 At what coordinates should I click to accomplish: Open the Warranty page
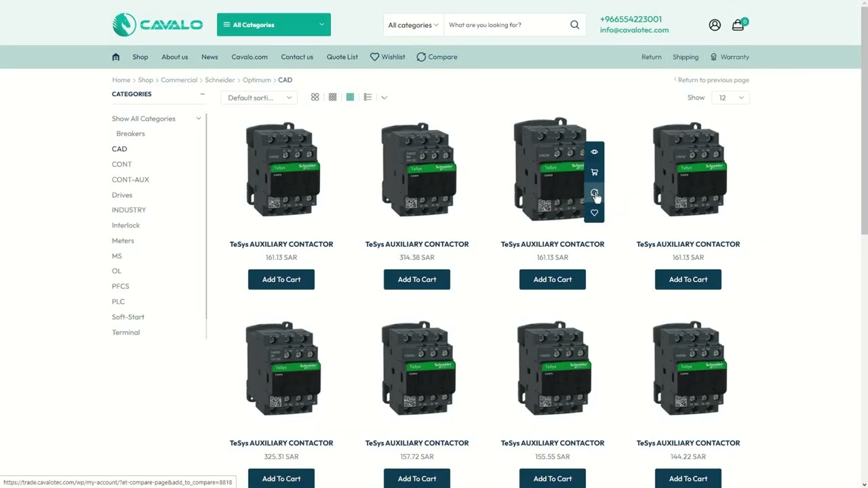[x=729, y=57]
